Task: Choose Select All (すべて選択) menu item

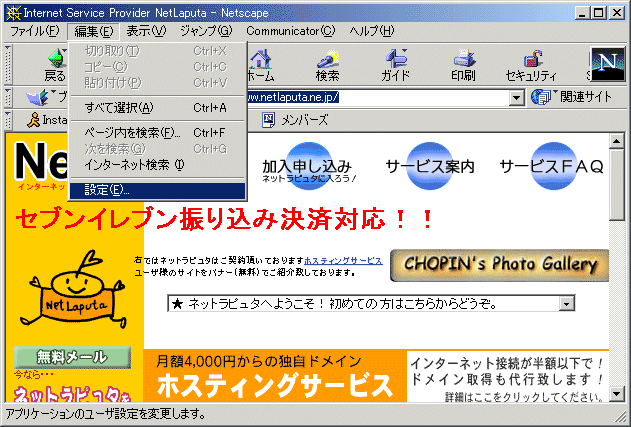Action: [157, 108]
